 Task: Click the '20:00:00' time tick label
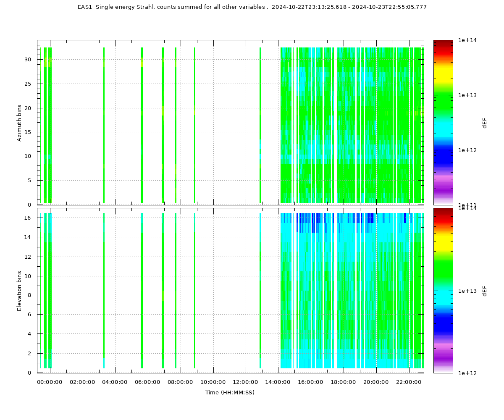(x=376, y=382)
